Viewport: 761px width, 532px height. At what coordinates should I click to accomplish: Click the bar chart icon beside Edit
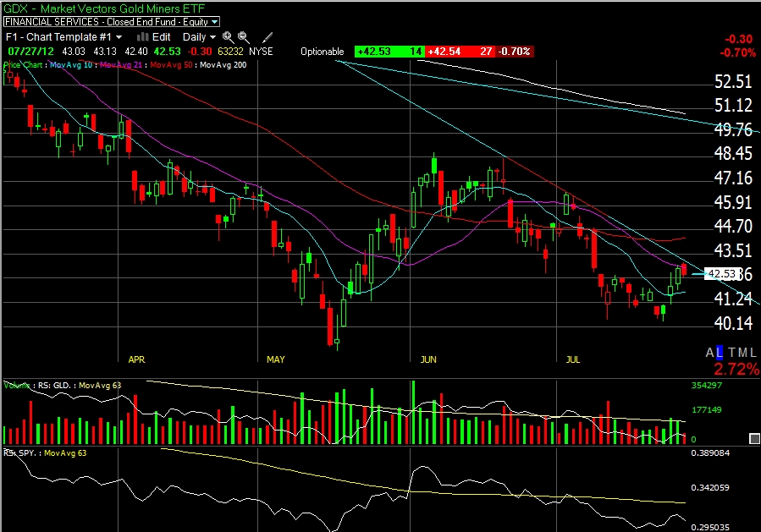point(142,37)
